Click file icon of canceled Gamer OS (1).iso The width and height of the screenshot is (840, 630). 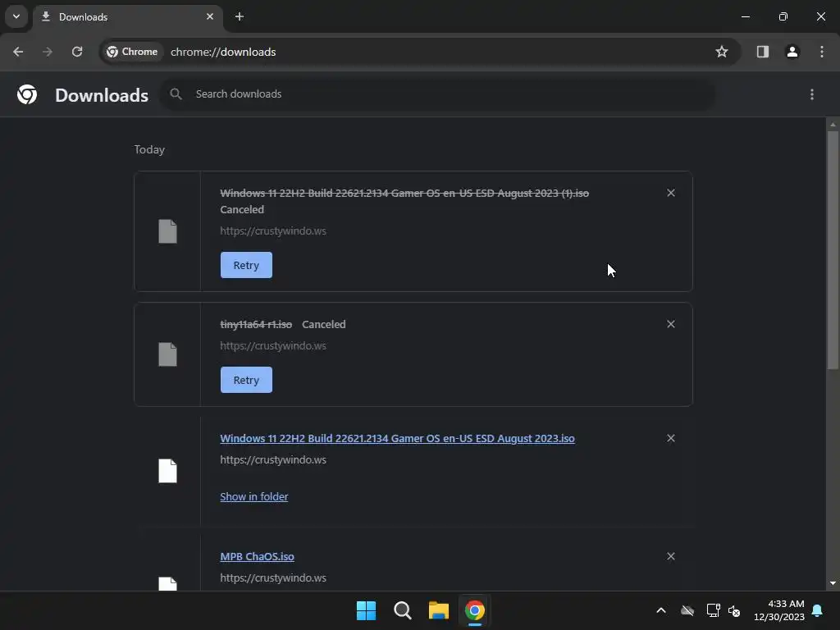167,231
